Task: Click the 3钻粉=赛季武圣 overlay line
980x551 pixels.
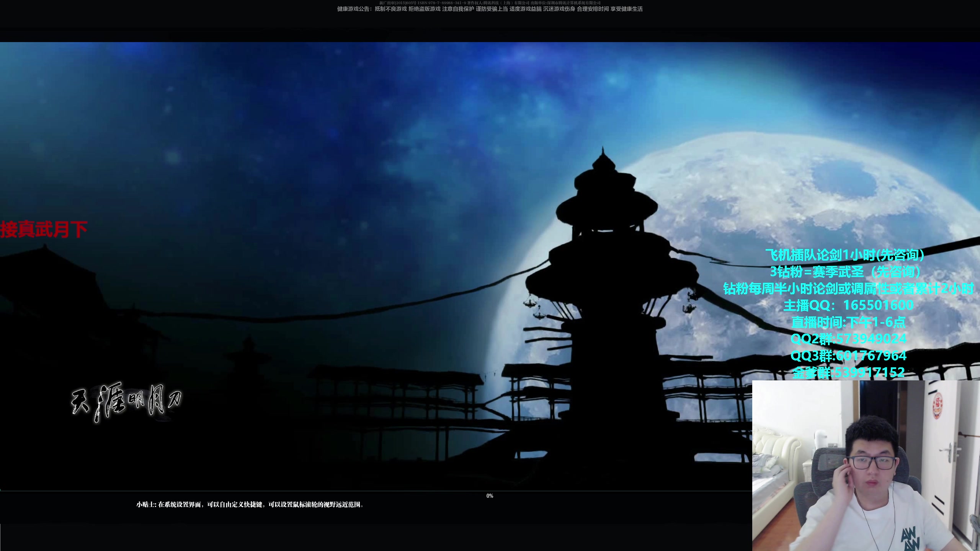Action: [845, 272]
